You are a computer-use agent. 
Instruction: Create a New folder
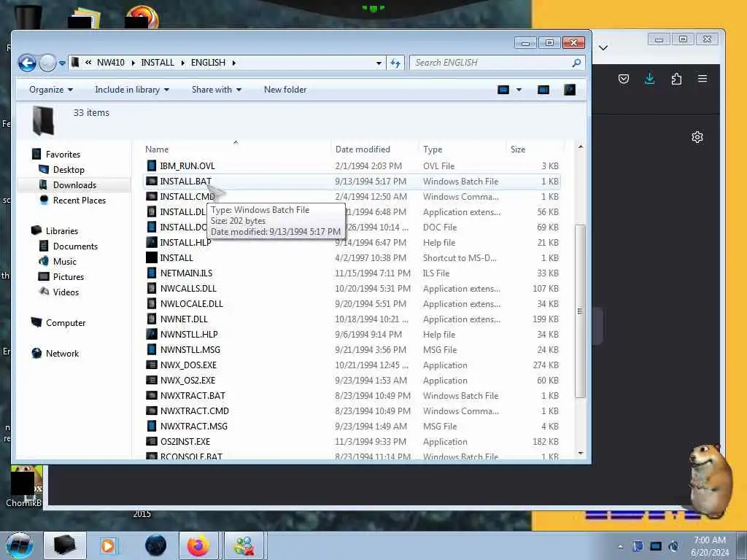[x=285, y=90]
